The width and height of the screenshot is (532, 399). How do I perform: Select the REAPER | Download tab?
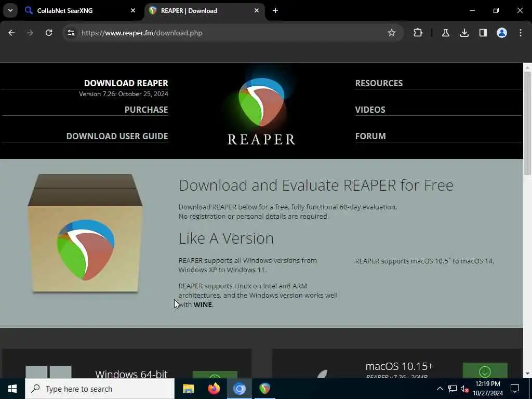[205, 10]
